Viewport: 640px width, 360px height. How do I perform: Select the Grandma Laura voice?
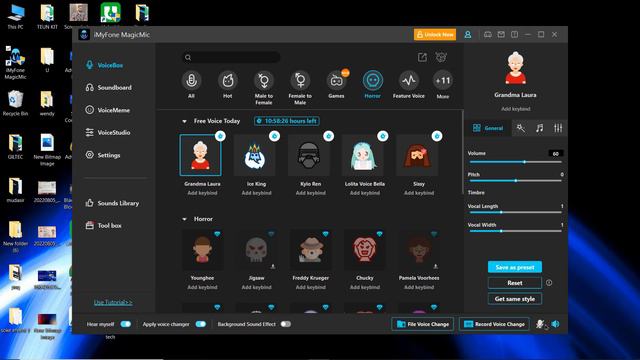pos(200,155)
